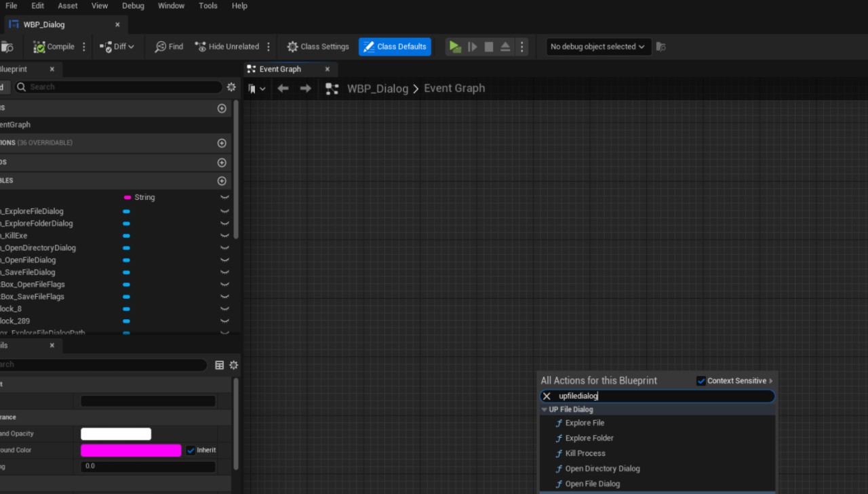
Task: Toggle visibility eye for _KillExe variable
Action: 224,236
